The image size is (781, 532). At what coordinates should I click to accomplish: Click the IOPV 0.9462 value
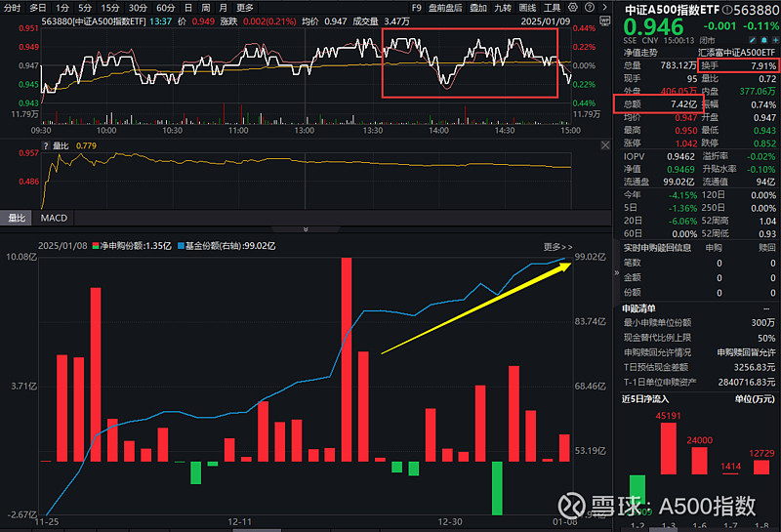(680, 156)
